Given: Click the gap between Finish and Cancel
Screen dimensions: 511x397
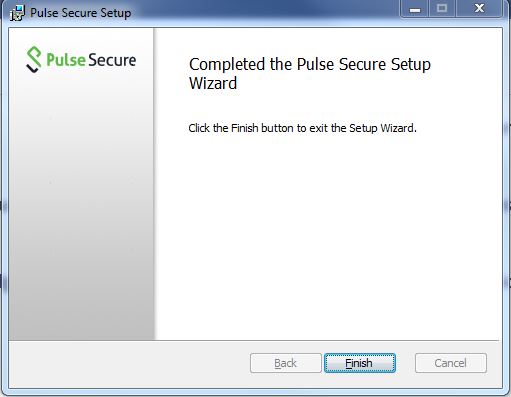Looking at the screenshot, I should [x=405, y=363].
